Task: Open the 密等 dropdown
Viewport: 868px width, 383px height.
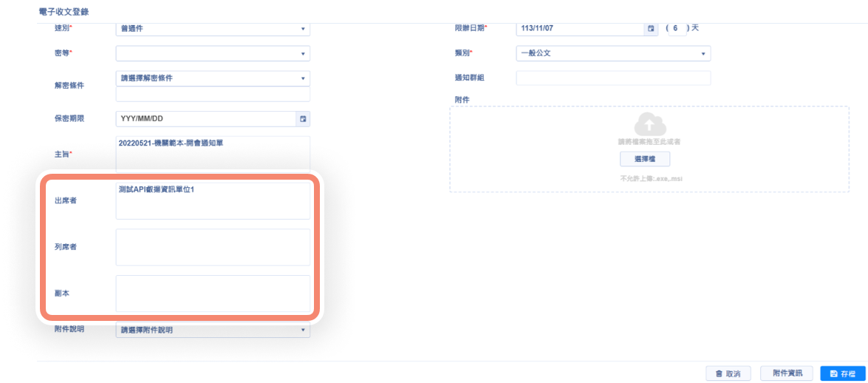Action: tap(213, 53)
